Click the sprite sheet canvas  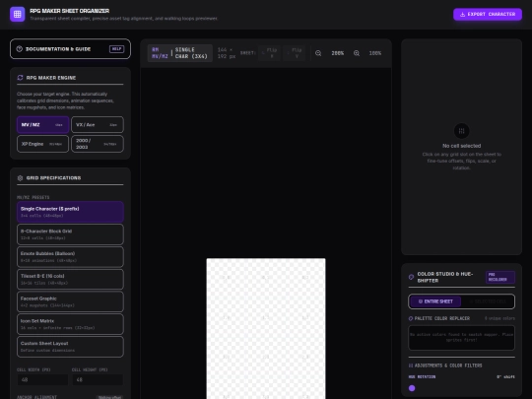[266, 328]
